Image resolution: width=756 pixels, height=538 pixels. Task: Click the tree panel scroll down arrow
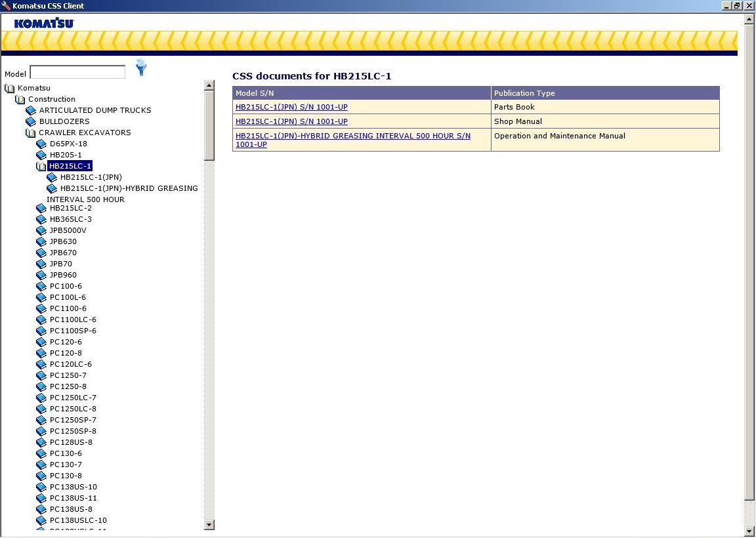[x=209, y=524]
